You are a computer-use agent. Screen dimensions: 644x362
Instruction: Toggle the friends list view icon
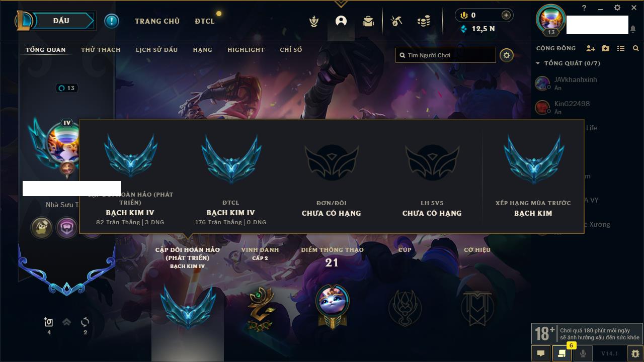coord(621,48)
